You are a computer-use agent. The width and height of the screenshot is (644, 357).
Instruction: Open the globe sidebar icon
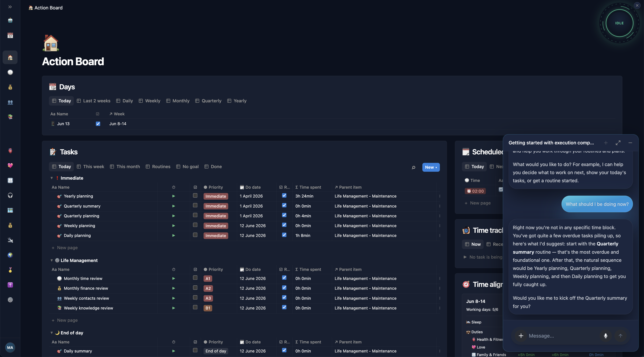click(10, 255)
